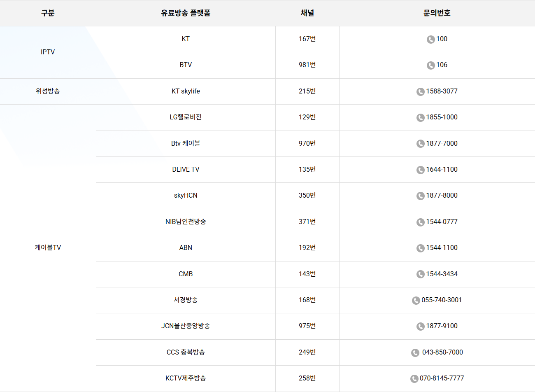Click channel number 981번

click(x=307, y=65)
